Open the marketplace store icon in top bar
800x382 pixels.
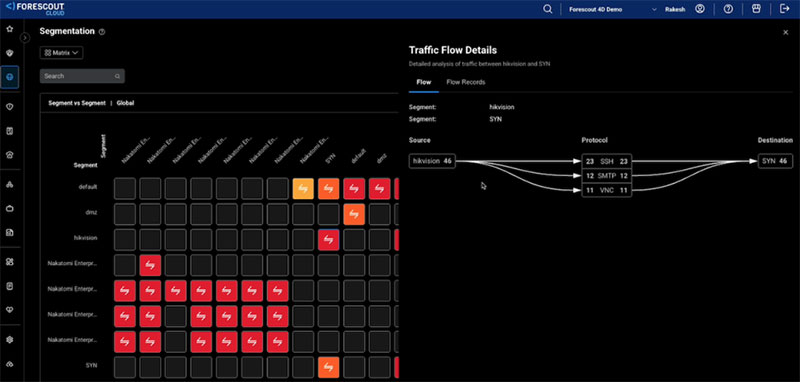click(757, 9)
